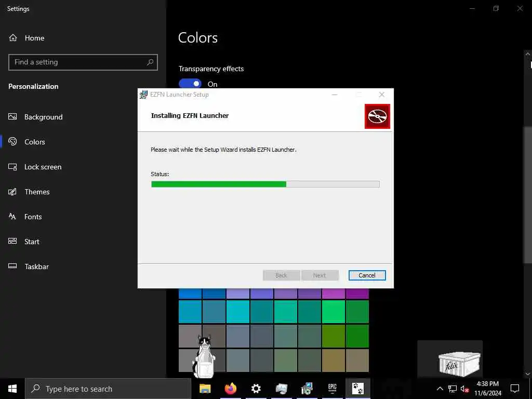The image size is (532, 399).
Task: Minimize the EZFN Launcher Setup dialog
Action: 335,95
